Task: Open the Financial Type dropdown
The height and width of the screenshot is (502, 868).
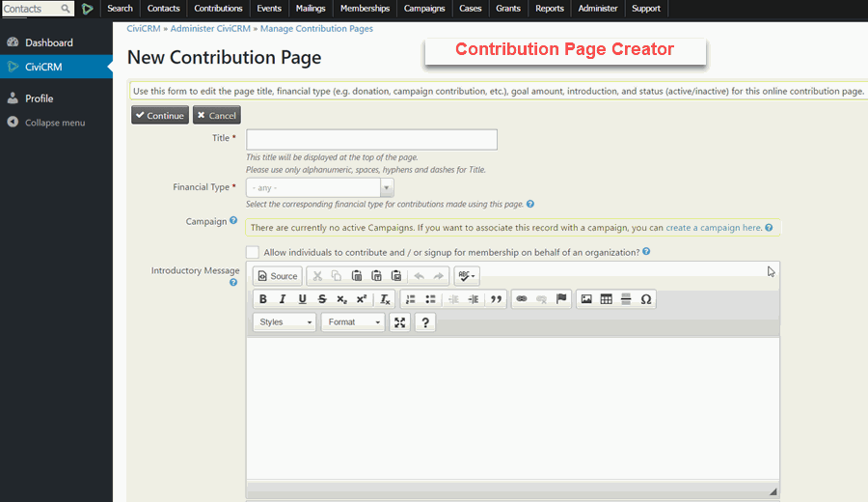Action: [320, 188]
